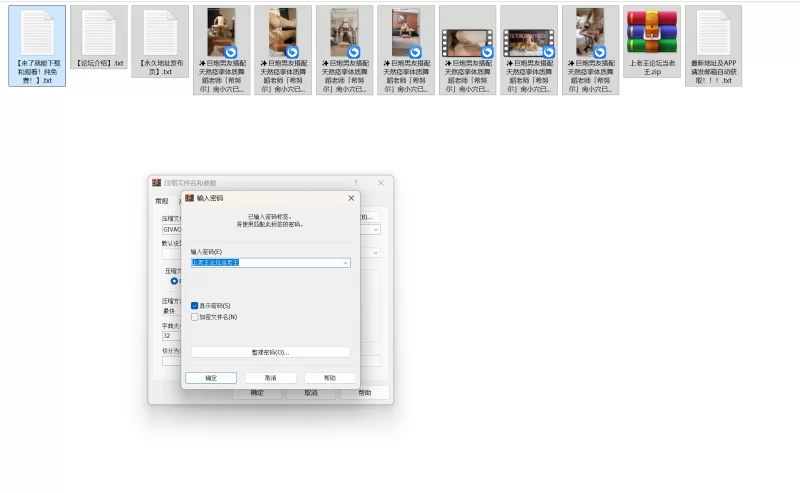The width and height of the screenshot is (800, 493).
Task: Open the archive name dropdown in 压缩文件名和参数
Action: click(x=376, y=230)
